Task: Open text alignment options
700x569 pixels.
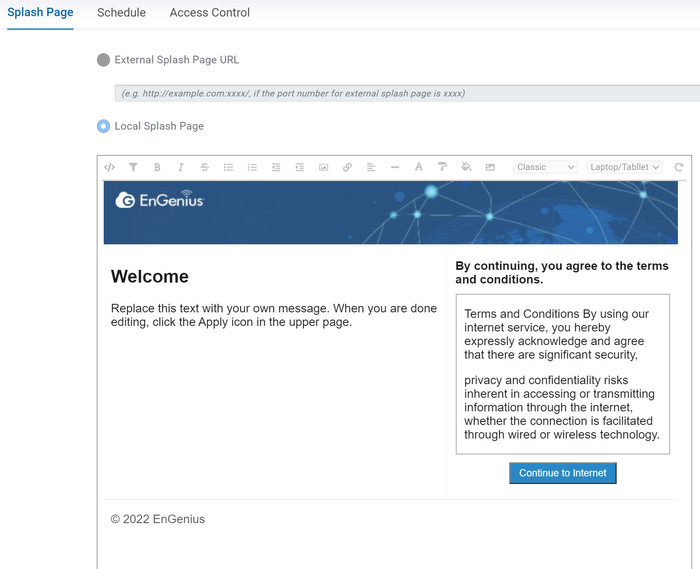Action: point(371,167)
